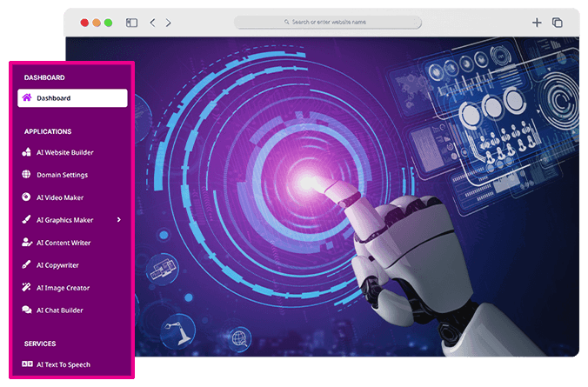Image resolution: width=588 pixels, height=387 pixels.
Task: Toggle the browser sidebar panel
Action: tap(131, 23)
